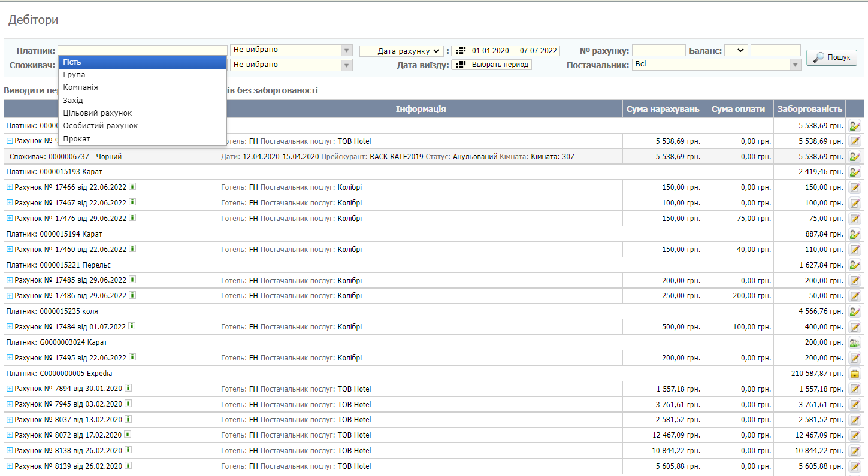Viewport: 868px width, 476px height.
Task: Open the Постачальник dropdown showing Всі
Action: click(716, 65)
